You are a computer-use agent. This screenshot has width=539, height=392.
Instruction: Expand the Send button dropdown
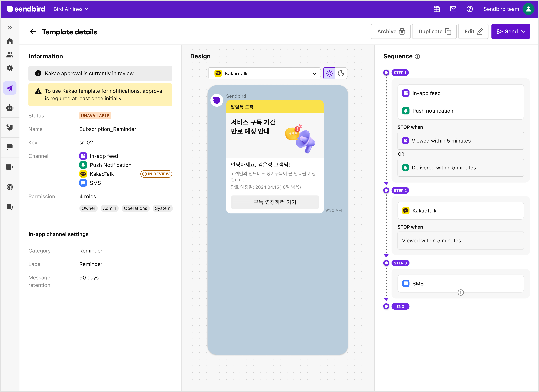pos(523,32)
